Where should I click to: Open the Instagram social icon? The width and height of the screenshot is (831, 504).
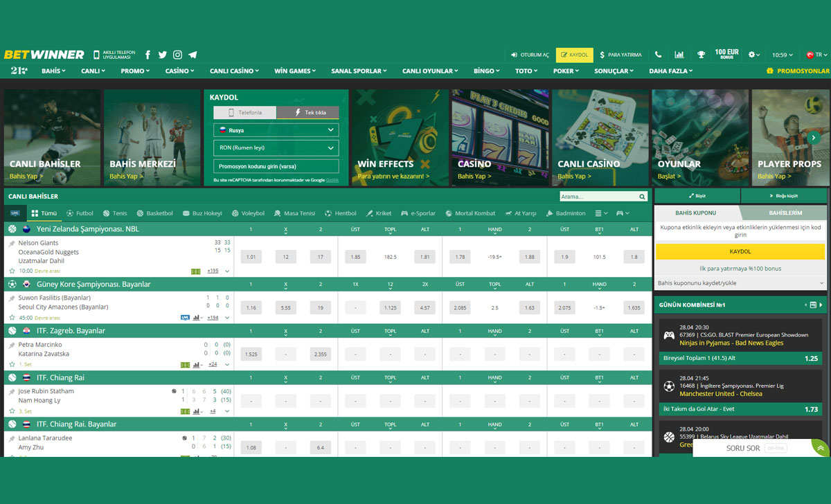click(x=177, y=55)
